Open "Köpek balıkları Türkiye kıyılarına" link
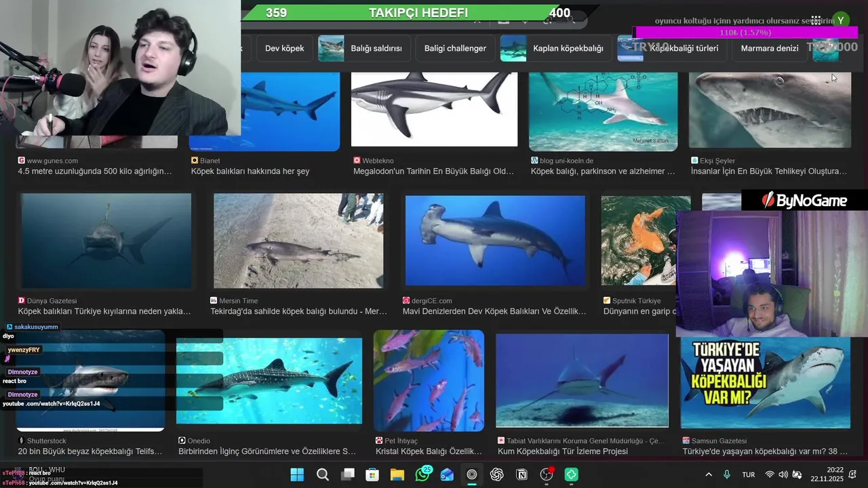Image resolution: width=868 pixels, height=488 pixels. click(104, 312)
